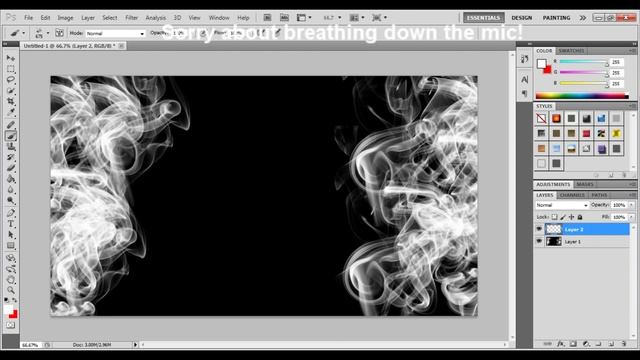This screenshot has height=360, width=640.
Task: Select the History Brush tool
Action: point(11,157)
